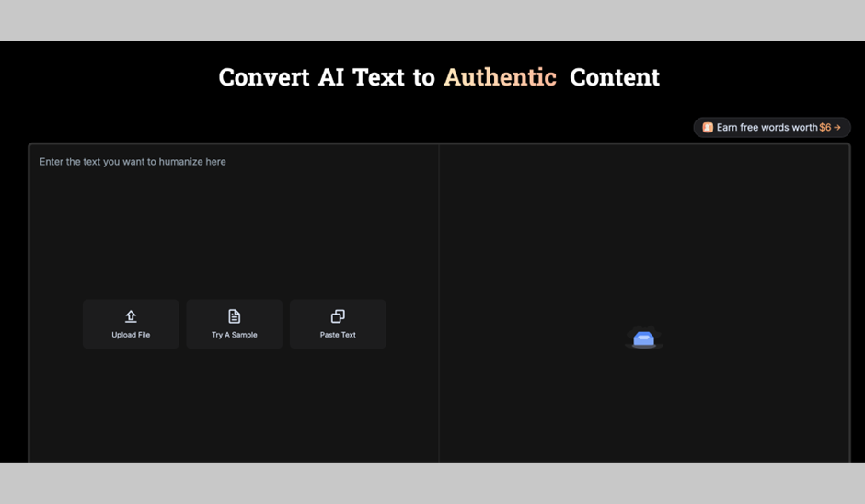The image size is (865, 504).
Task: Click the document icon above Try A Sample
Action: coord(235,316)
